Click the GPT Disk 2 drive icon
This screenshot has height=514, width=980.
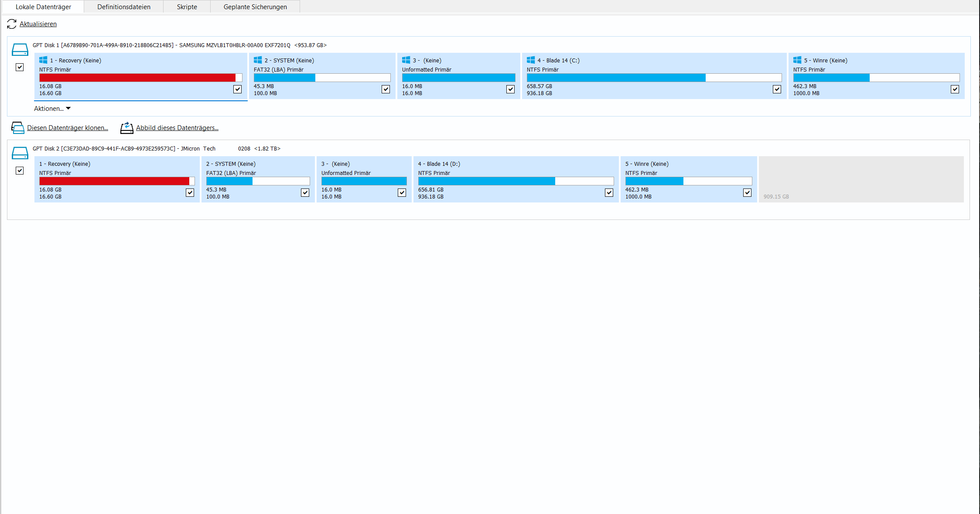pyautogui.click(x=20, y=153)
